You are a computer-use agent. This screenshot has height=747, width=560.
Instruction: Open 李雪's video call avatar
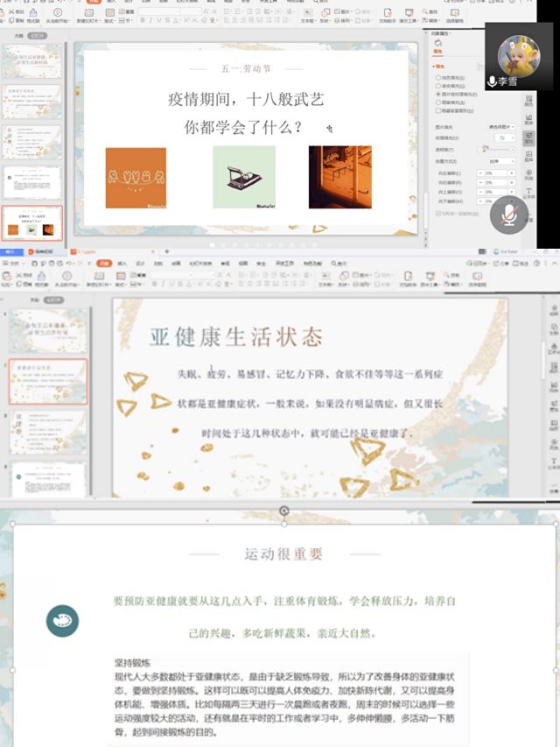[x=519, y=56]
